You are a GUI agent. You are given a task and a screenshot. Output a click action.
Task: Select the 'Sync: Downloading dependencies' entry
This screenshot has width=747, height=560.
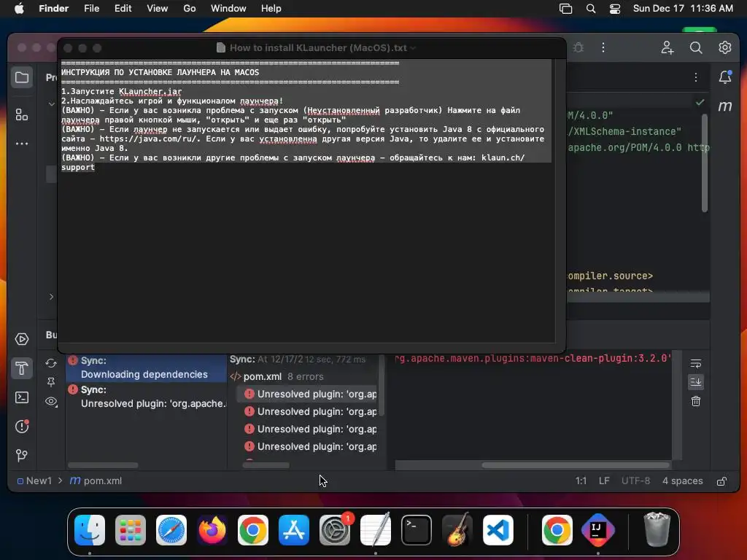146,367
